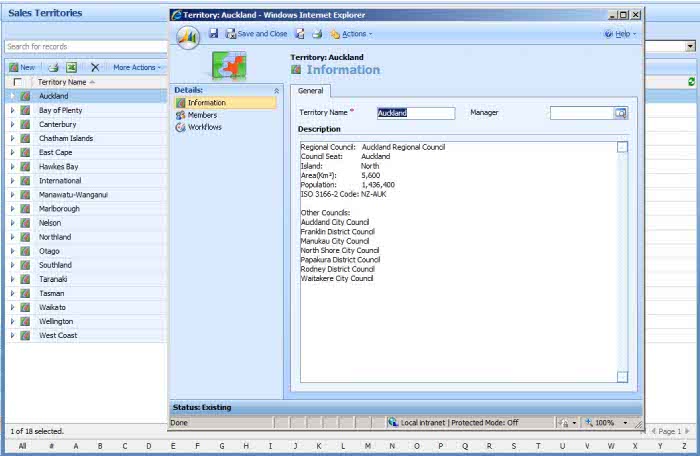The width and height of the screenshot is (700, 456).
Task: Click the Territory Name input field
Action: tap(415, 113)
